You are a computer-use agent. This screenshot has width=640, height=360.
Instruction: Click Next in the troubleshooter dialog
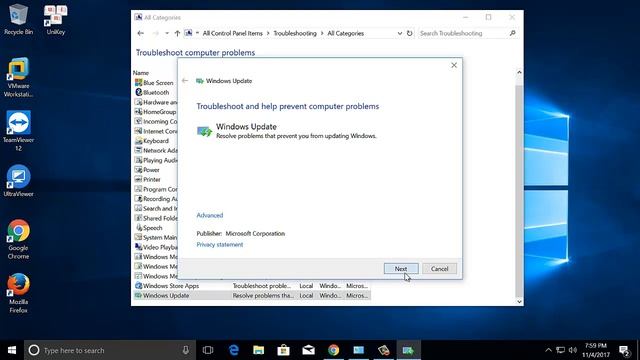click(x=401, y=269)
